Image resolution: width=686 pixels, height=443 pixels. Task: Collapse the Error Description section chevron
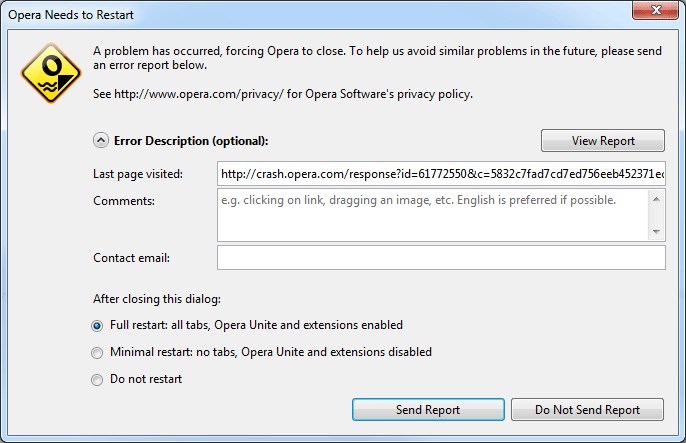[101, 141]
